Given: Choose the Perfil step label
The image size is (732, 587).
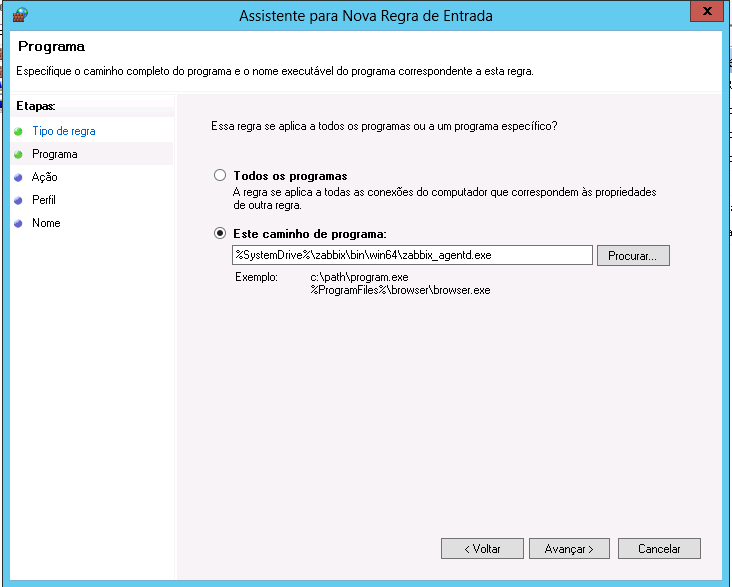Looking at the screenshot, I should [x=44, y=200].
